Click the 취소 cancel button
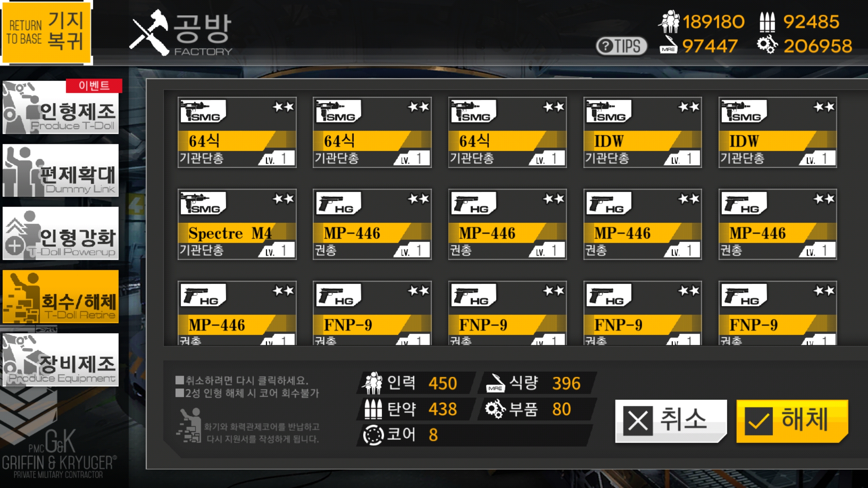Viewport: 868px width, 488px height. point(671,421)
